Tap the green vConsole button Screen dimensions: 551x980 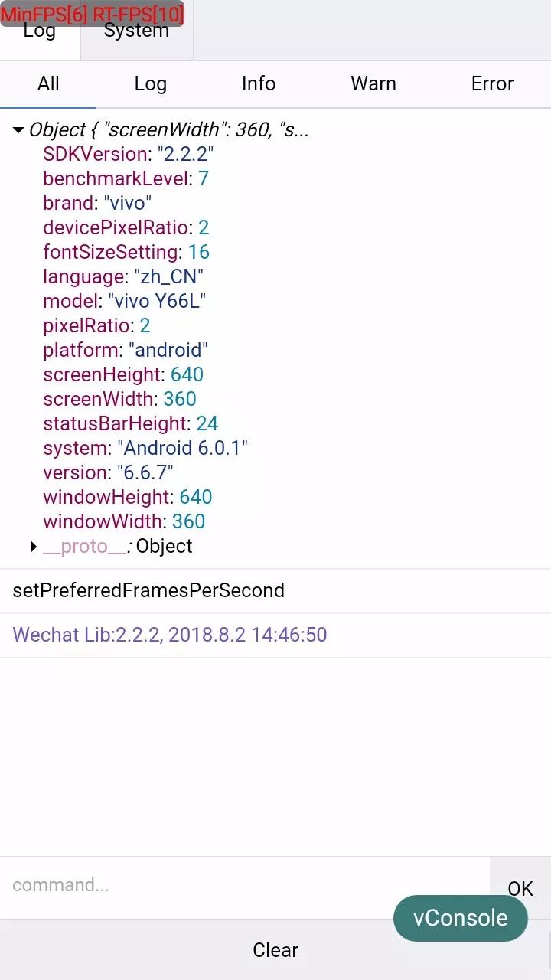click(461, 918)
